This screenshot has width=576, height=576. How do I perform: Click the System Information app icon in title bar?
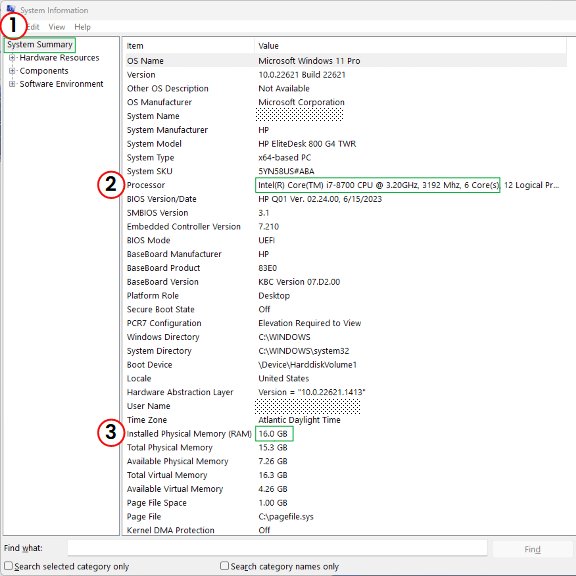(11, 9)
